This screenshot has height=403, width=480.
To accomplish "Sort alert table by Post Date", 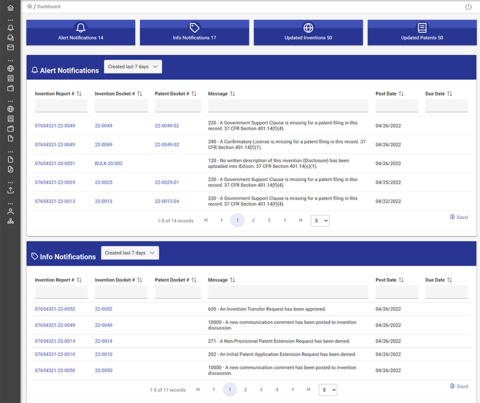I will pos(401,94).
